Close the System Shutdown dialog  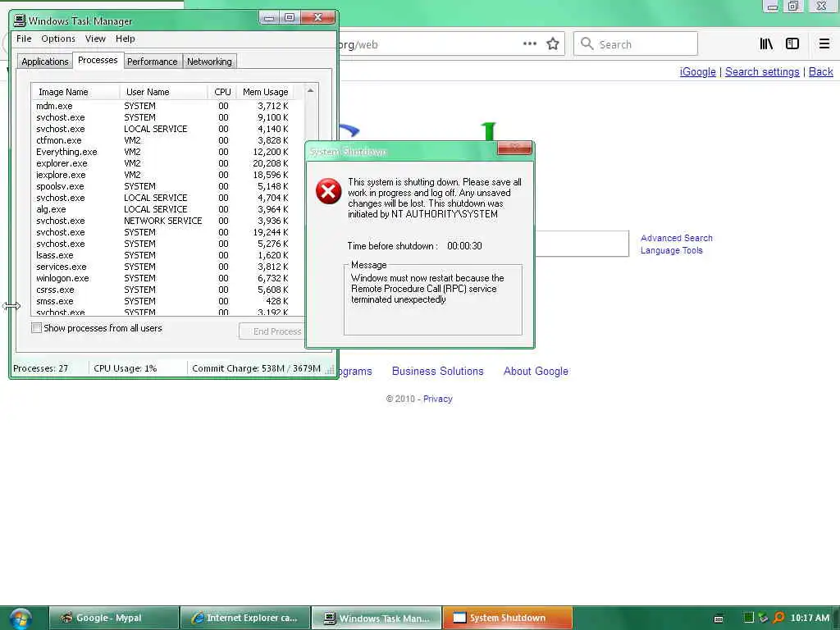pos(514,148)
